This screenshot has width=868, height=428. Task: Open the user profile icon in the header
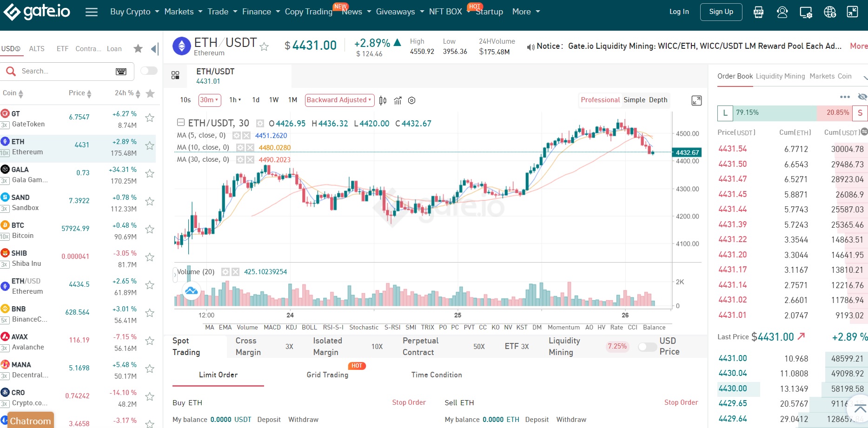(782, 12)
